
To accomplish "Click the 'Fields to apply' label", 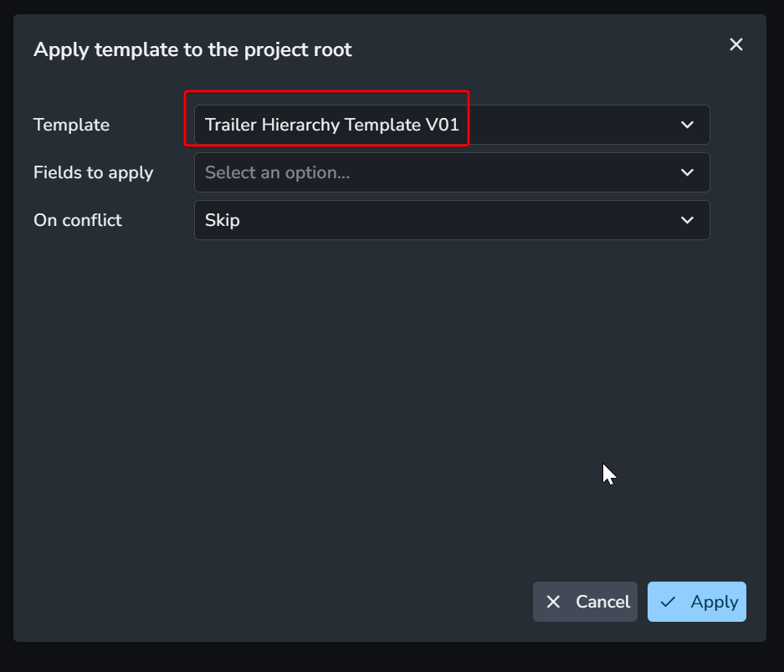I will coord(93,172).
